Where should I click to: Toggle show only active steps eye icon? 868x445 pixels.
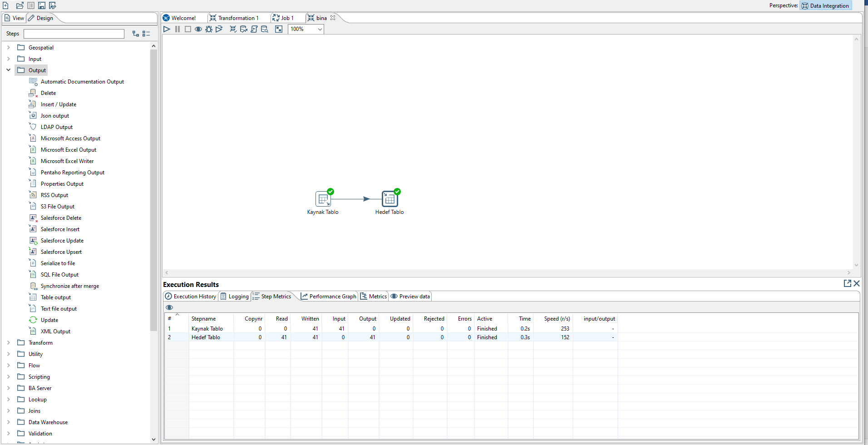point(169,307)
